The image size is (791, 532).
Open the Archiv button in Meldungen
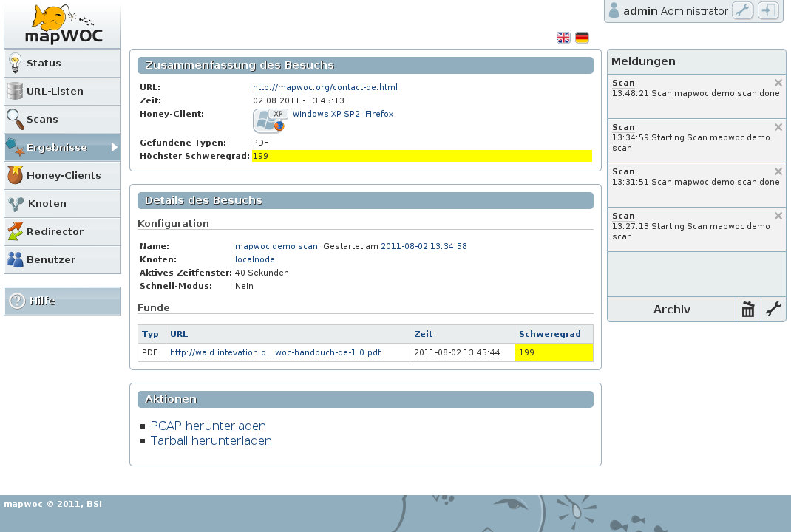(x=671, y=309)
